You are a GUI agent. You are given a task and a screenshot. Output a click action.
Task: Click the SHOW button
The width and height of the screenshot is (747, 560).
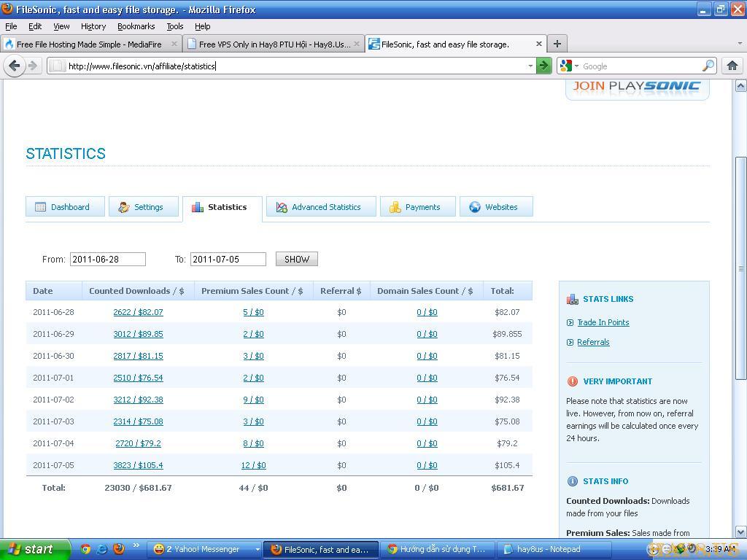coord(297,259)
